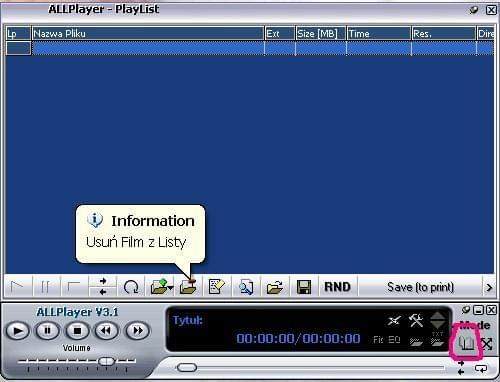
Task: Click the up triangle in the player display
Action: click(437, 316)
